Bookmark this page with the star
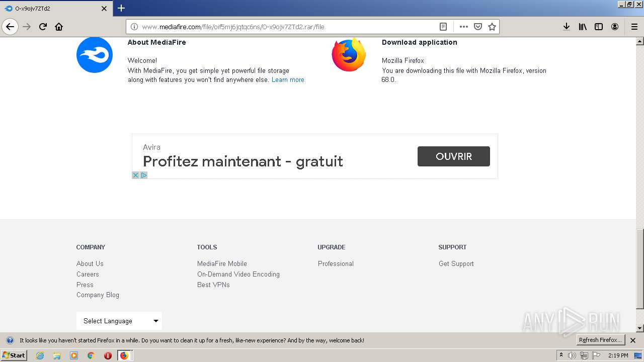644x362 pixels. tap(492, 27)
